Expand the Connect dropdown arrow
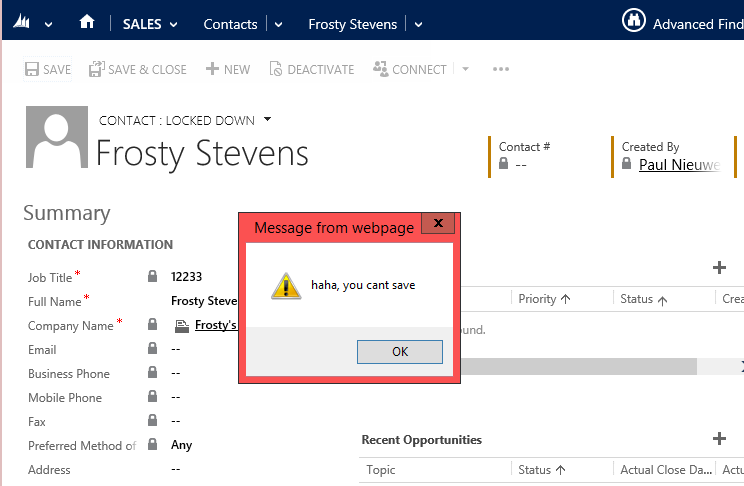744x486 pixels. [466, 69]
